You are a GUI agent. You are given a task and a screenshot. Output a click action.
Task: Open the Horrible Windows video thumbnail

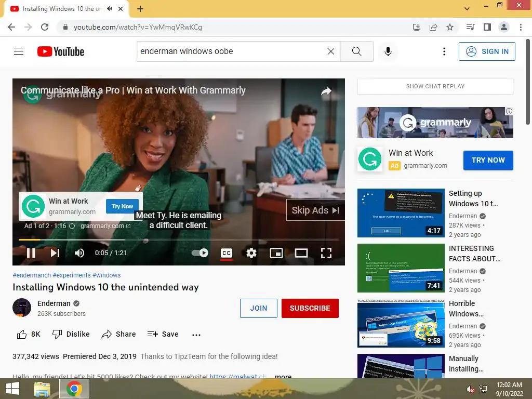[x=401, y=323]
